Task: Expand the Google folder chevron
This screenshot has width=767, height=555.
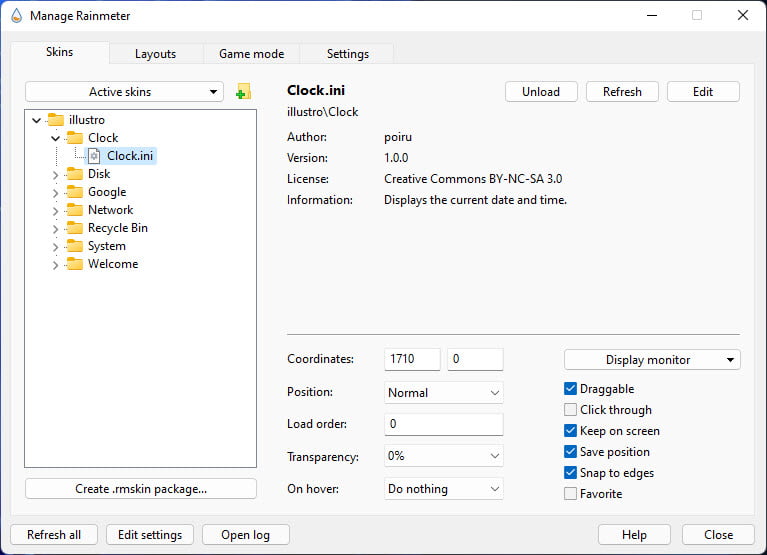Action: (x=56, y=192)
